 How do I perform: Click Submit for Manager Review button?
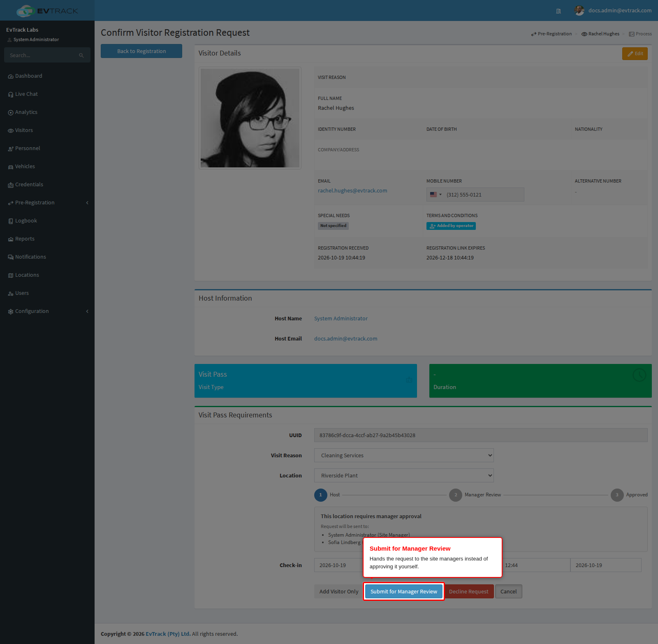404,591
